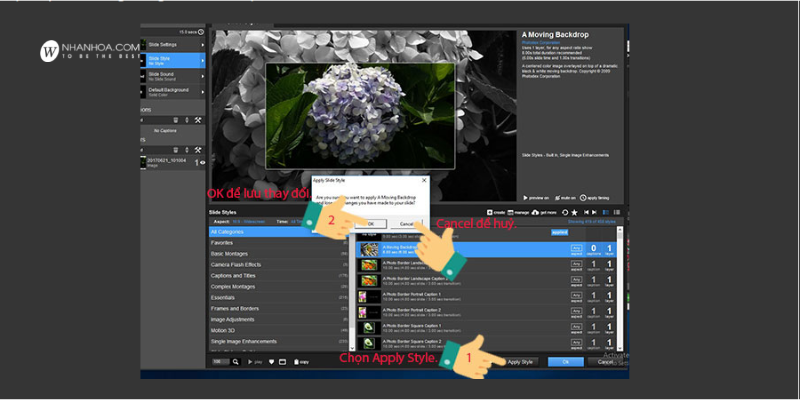Select A Photo Border Portrait Caption 1 style
The image size is (800, 400).
[486, 296]
